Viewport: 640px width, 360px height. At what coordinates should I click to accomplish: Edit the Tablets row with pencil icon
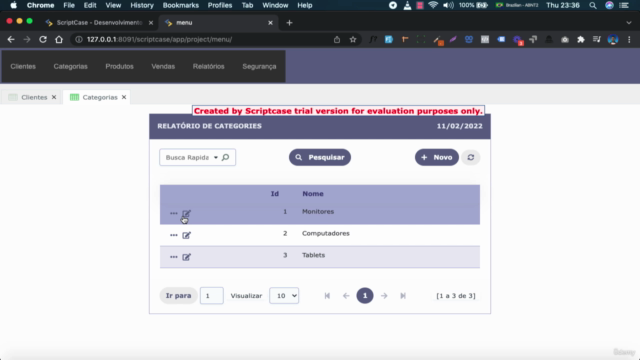187,257
